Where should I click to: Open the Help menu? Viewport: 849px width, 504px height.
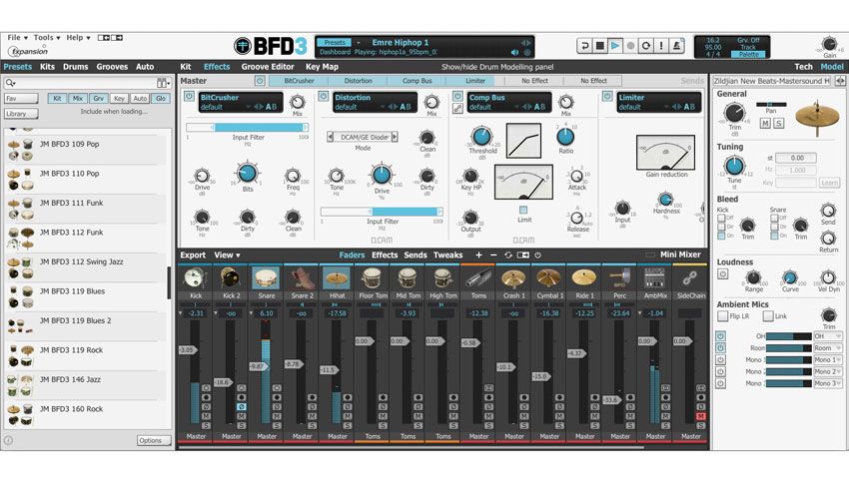79,37
